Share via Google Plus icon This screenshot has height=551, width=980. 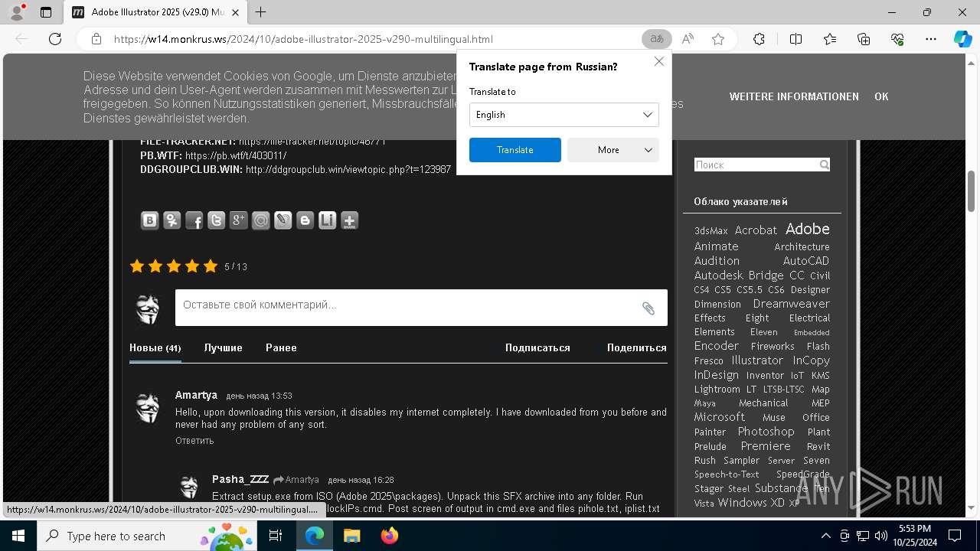(x=239, y=220)
